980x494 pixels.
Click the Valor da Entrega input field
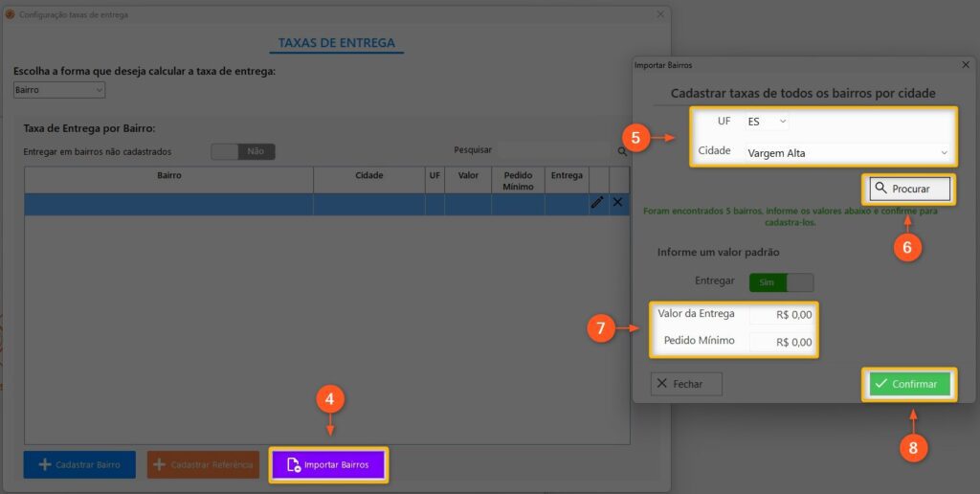pos(781,314)
